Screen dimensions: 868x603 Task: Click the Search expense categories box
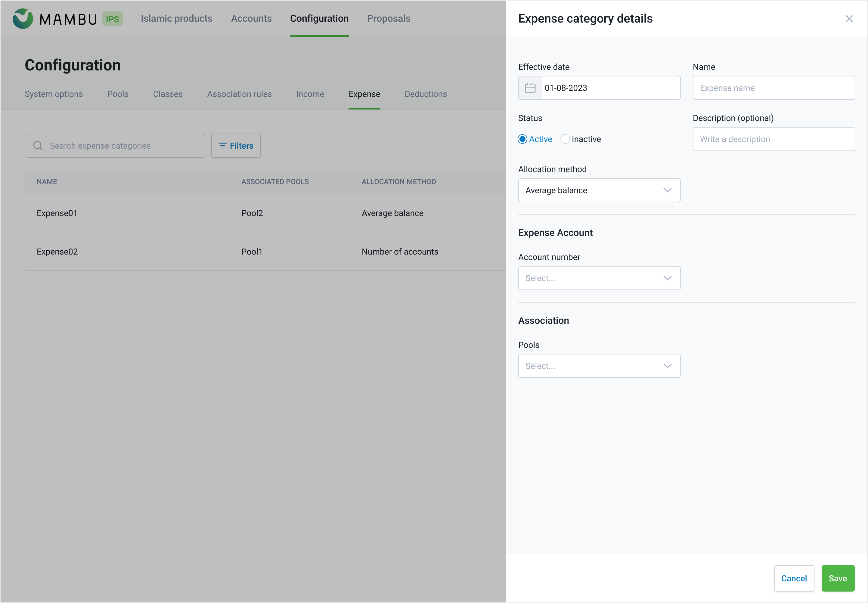coord(121,145)
